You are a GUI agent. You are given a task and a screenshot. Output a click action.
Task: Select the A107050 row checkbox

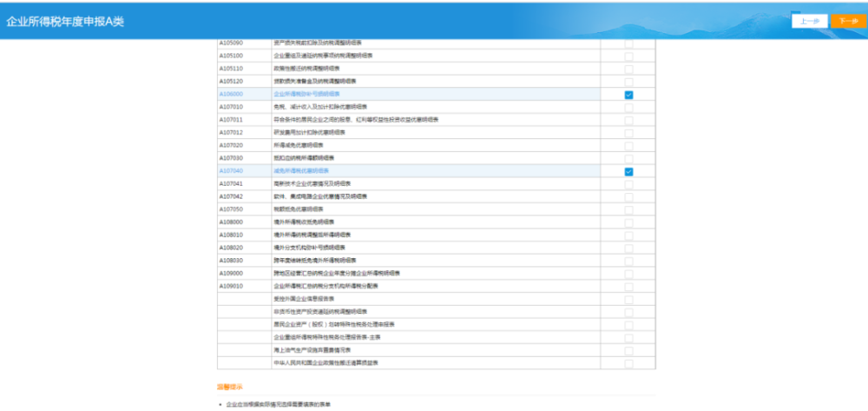(628, 210)
